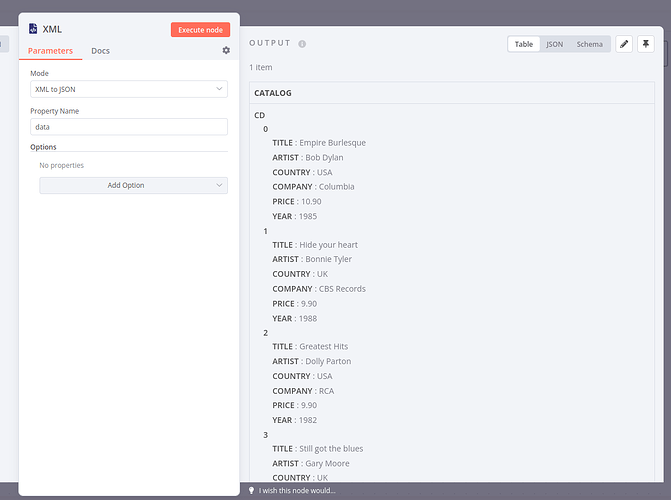Select COMPANY : CBS Records row

tap(319, 289)
